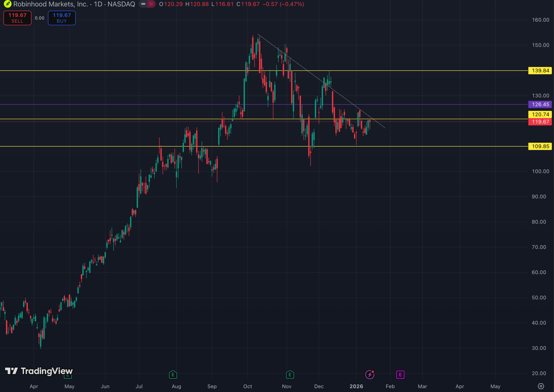Select the yellow 120.74 price label
The width and height of the screenshot is (554, 392).
click(x=540, y=115)
